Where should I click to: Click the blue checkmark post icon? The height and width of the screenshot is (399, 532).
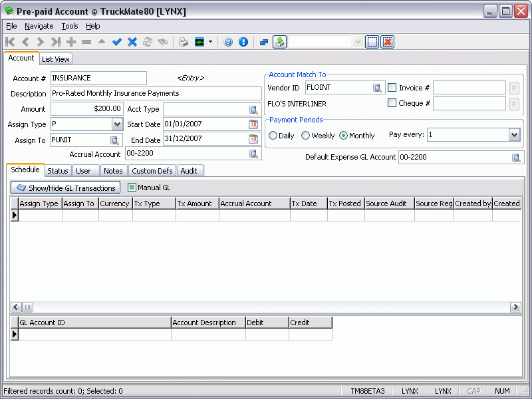[117, 42]
